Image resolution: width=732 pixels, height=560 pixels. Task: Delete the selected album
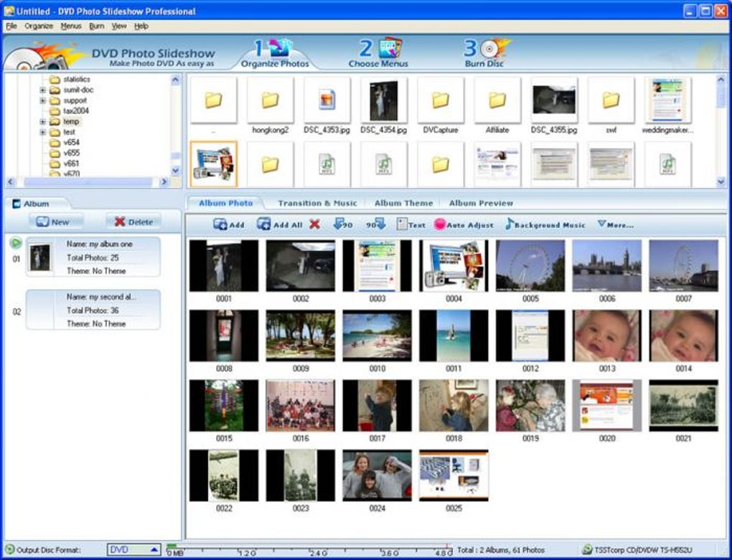click(133, 222)
